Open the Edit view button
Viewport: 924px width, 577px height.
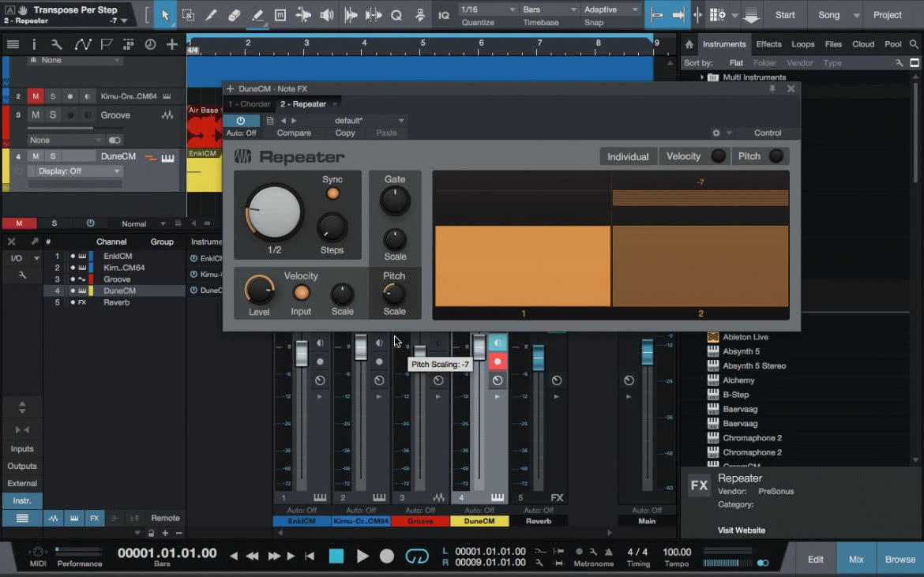[x=816, y=560]
